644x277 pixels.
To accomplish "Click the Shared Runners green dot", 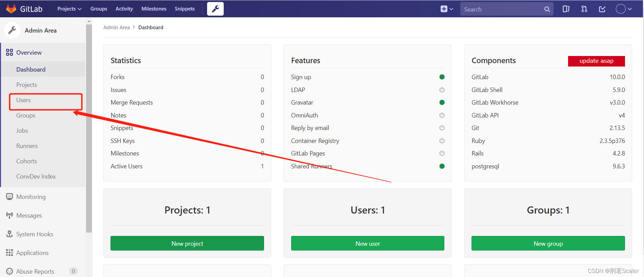I will coord(442,166).
